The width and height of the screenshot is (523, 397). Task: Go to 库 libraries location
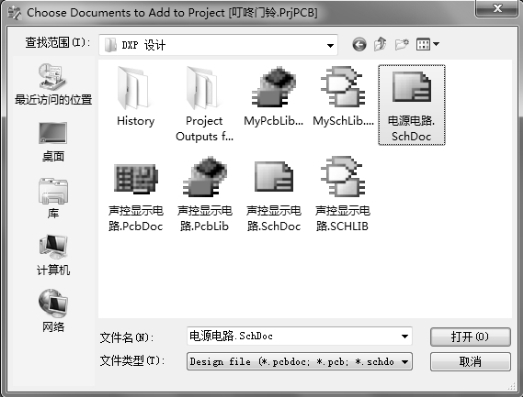pos(53,198)
